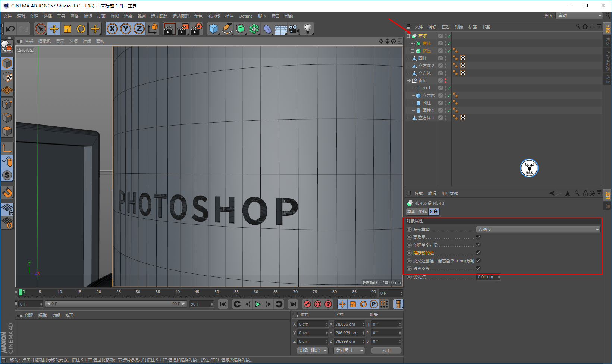Open Render to Picture Viewer icon
The image size is (612, 364).
pyautogui.click(x=182, y=29)
